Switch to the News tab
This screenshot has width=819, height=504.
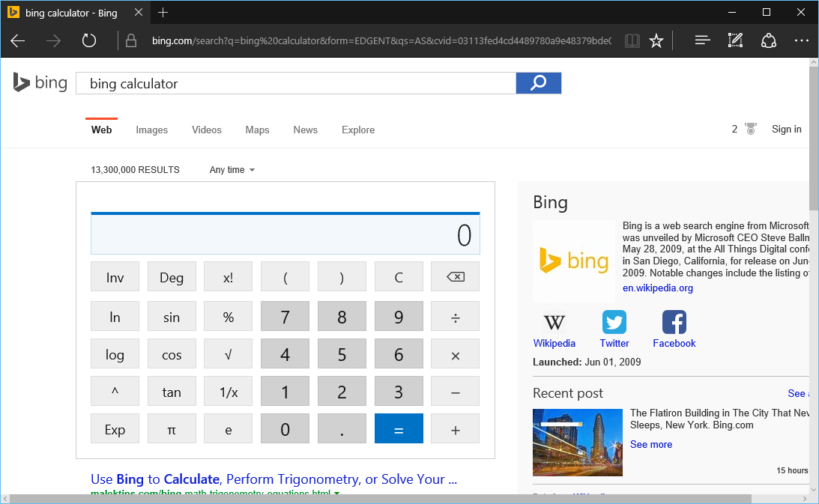click(x=305, y=130)
